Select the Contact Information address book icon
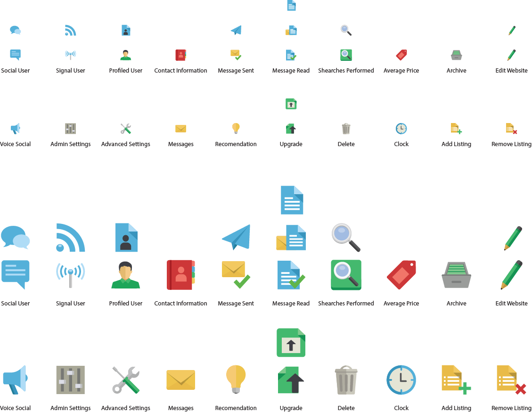 180,275
